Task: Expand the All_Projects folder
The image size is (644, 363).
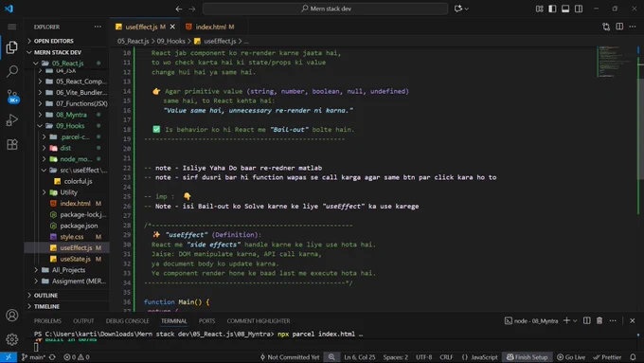Action: click(68, 270)
